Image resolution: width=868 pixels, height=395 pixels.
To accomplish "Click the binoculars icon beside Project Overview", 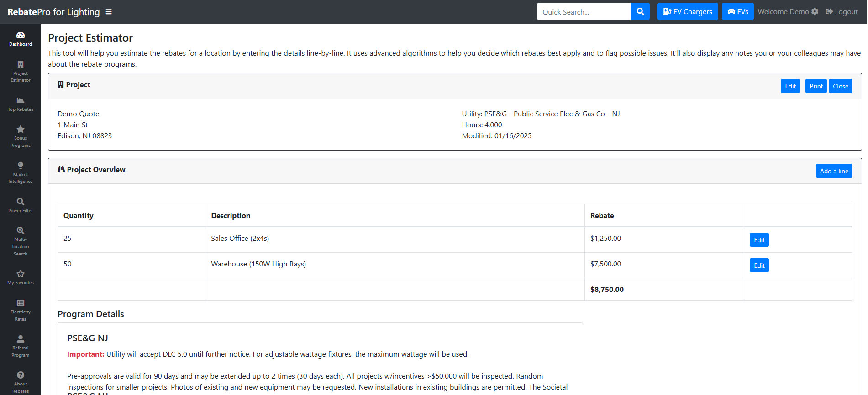I will 61,169.
